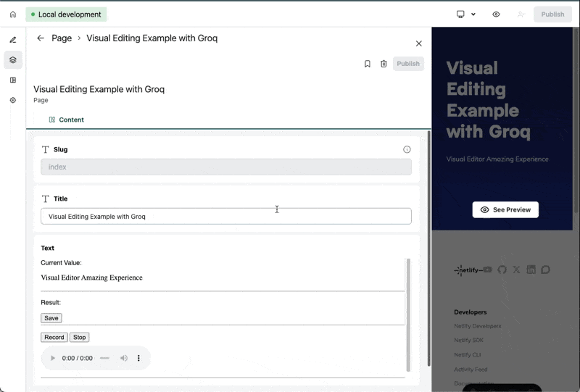Image resolution: width=580 pixels, height=392 pixels.
Task: Open the settings gear in sidebar
Action: (x=13, y=100)
